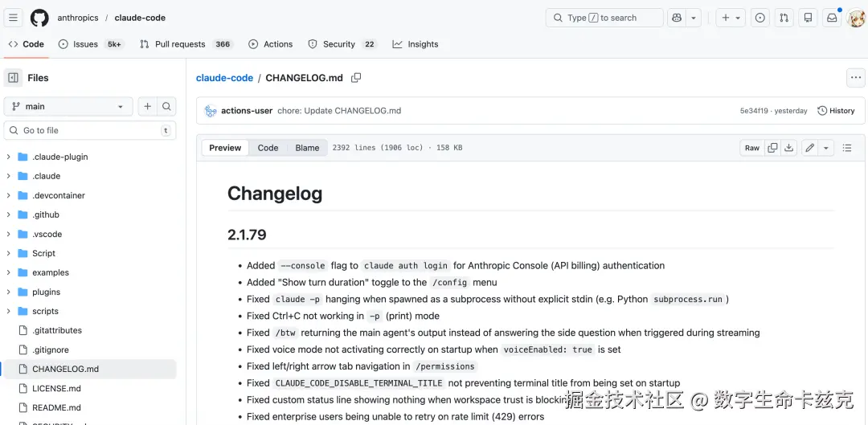Image resolution: width=868 pixels, height=425 pixels.
Task: Expand the .devcontainer folder
Action: [8, 195]
